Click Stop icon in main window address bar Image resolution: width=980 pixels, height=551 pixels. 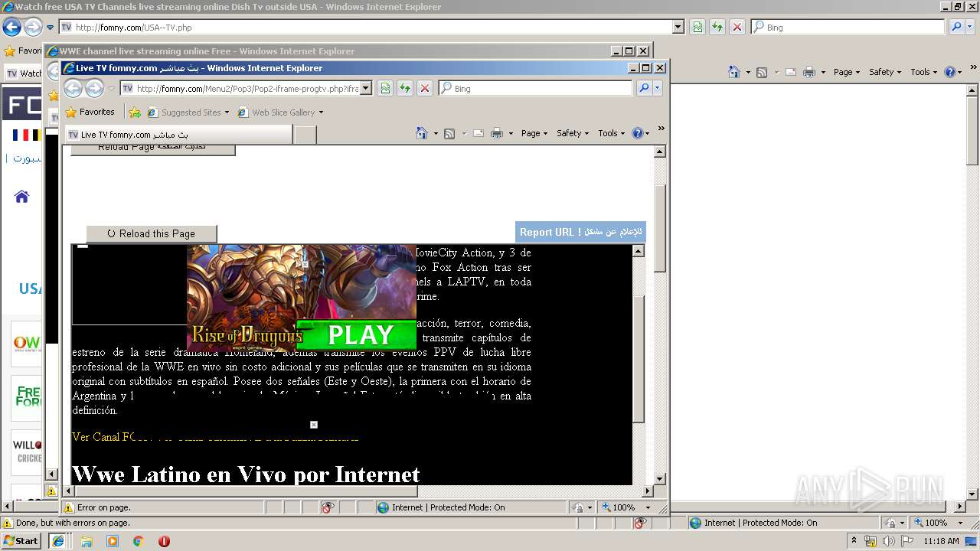pyautogui.click(x=737, y=28)
